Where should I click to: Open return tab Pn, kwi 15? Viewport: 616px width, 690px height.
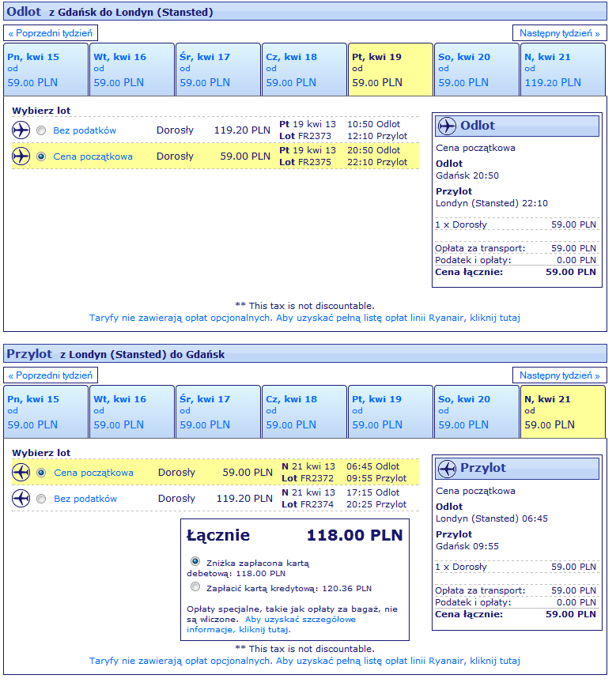tap(46, 412)
